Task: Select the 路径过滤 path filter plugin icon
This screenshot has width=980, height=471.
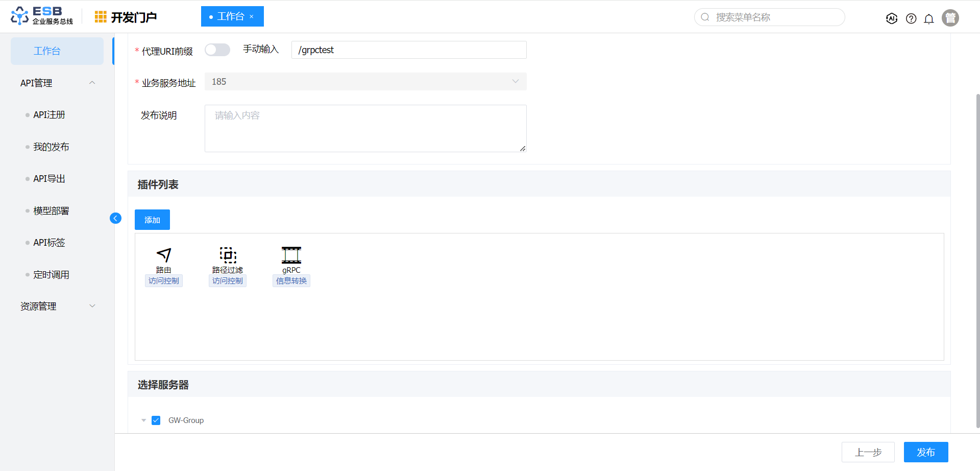Action: [228, 255]
